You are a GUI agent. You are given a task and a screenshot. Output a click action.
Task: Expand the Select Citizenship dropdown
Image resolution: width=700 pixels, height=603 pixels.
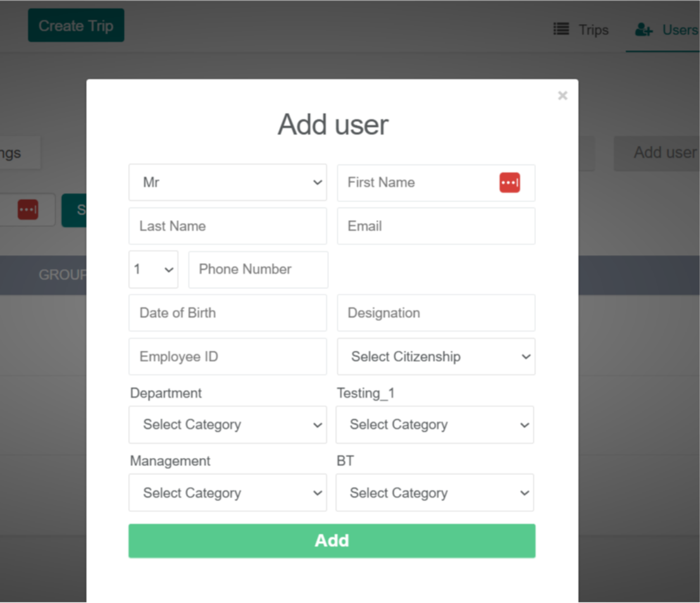click(x=436, y=357)
